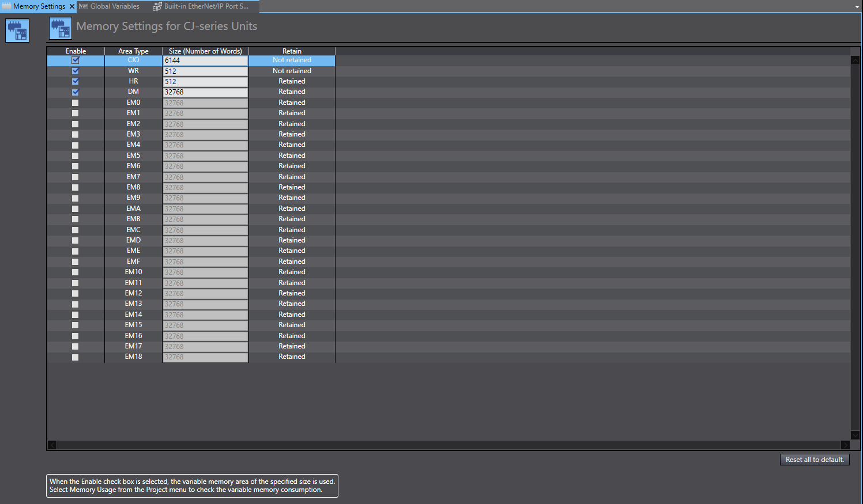Click the WR row's Not retained cell

(292, 71)
